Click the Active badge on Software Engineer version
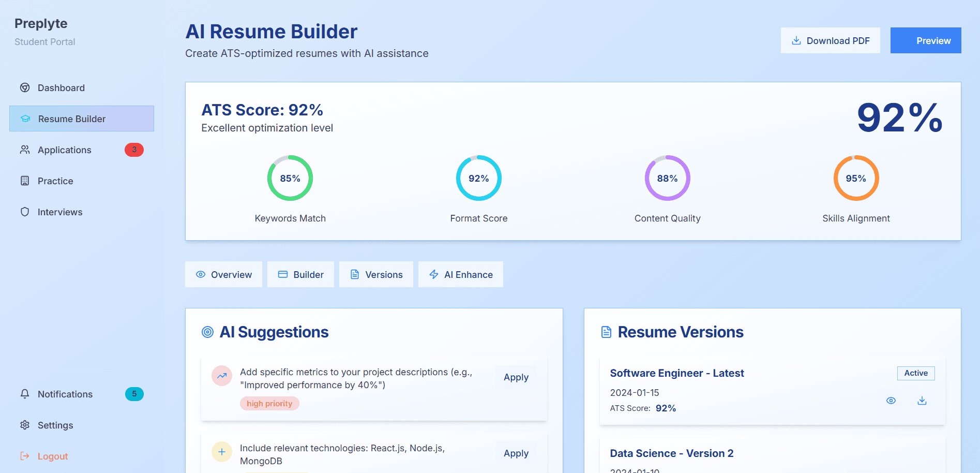The image size is (980, 473). (x=915, y=373)
